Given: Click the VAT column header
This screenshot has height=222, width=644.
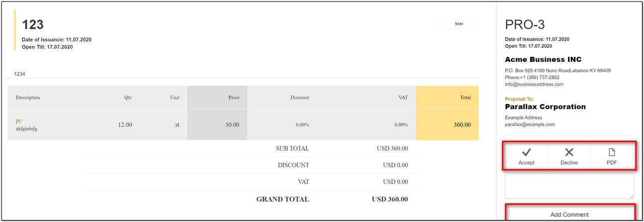Looking at the screenshot, I should 403,98.
